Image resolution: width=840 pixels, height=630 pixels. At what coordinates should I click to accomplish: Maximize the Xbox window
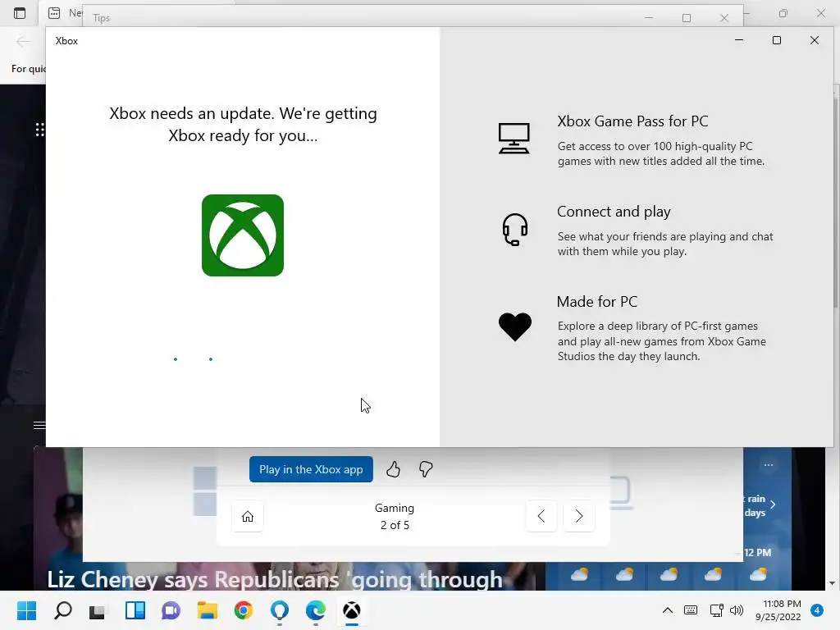(777, 40)
